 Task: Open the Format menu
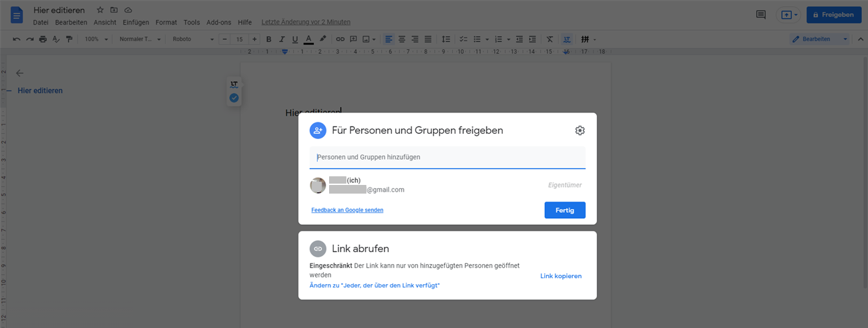click(166, 22)
